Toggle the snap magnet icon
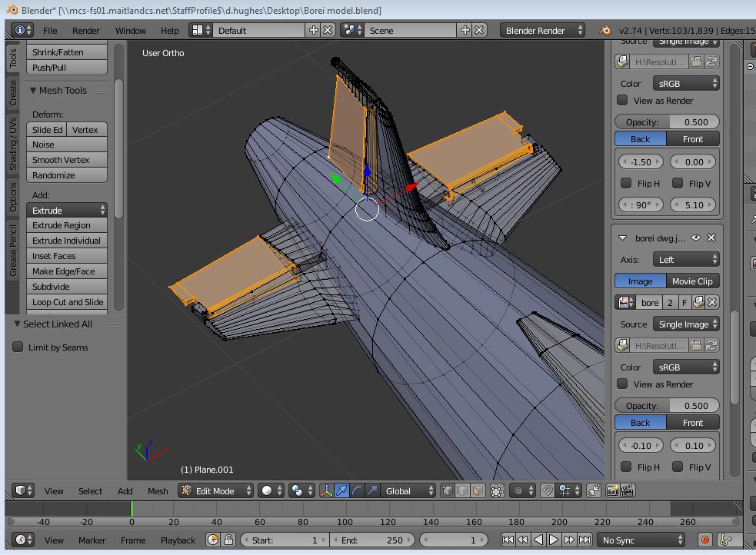Viewport: 756px width, 555px height. [548, 491]
